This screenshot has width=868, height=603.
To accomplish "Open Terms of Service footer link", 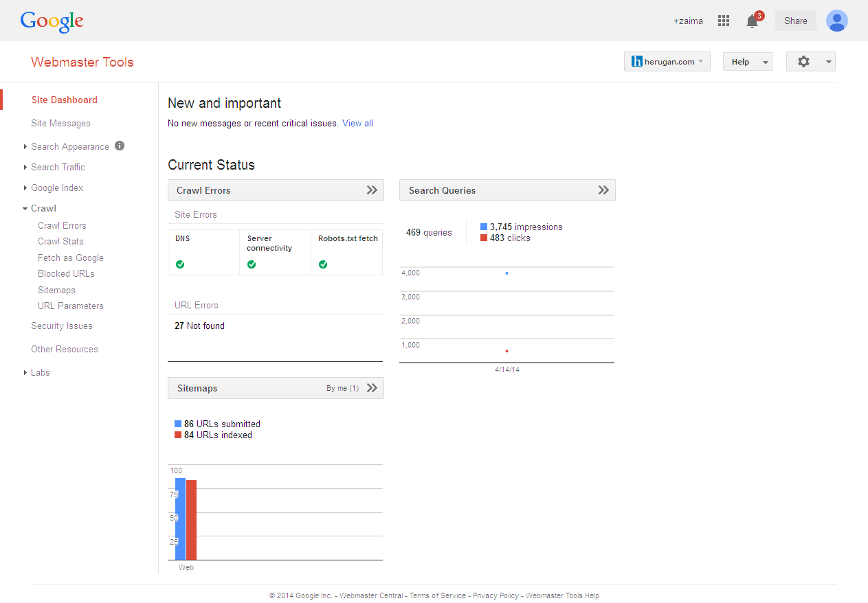I will 438,596.
